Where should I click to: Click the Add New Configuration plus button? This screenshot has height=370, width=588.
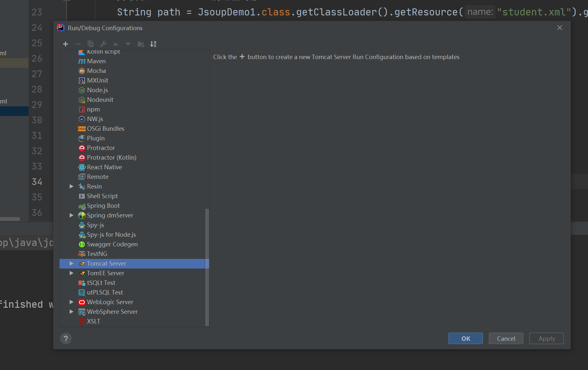pyautogui.click(x=66, y=44)
